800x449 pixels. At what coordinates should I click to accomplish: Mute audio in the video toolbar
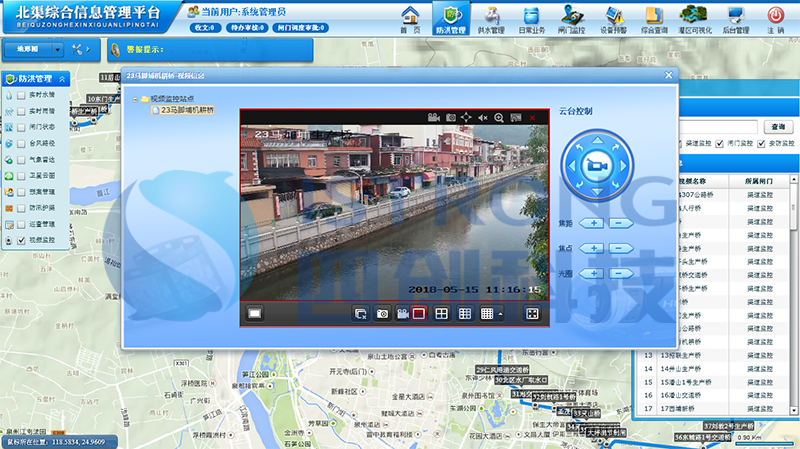[482, 118]
